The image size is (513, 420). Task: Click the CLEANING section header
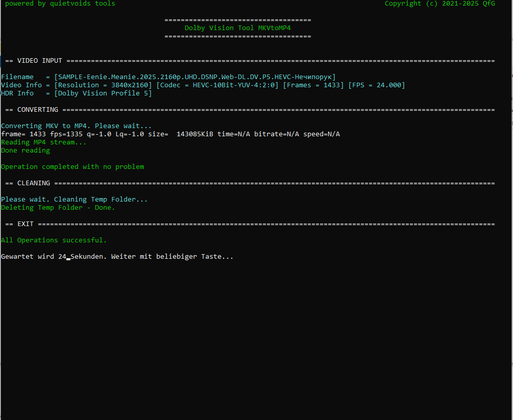tap(34, 183)
